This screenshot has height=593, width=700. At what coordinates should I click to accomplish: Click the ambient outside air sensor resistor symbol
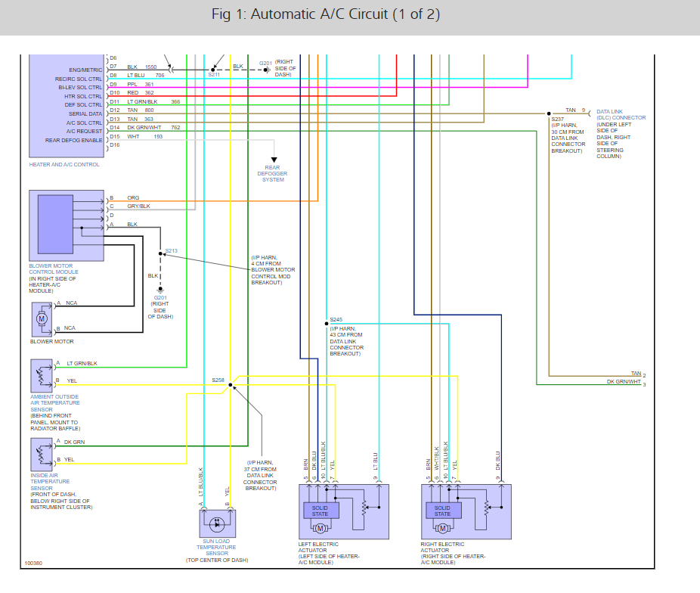click(41, 375)
